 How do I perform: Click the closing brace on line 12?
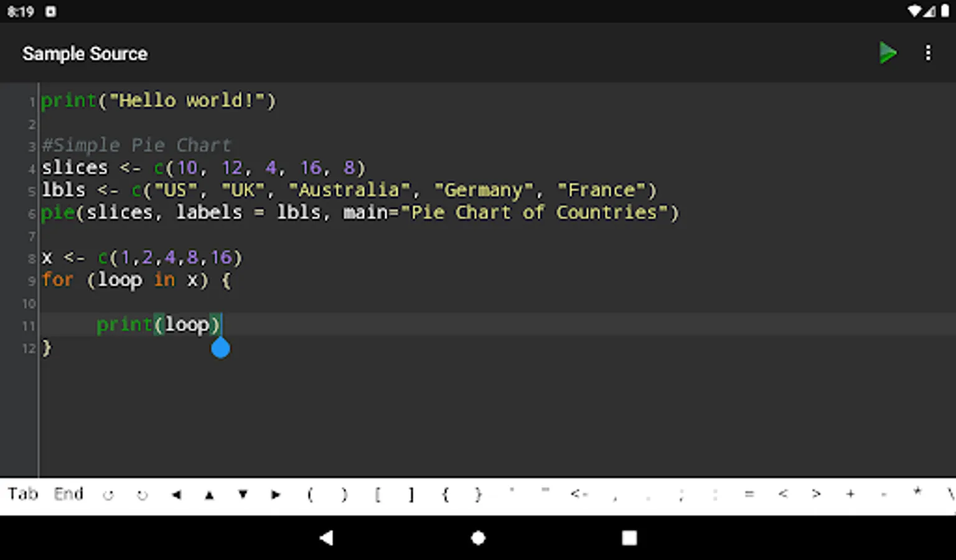(47, 347)
